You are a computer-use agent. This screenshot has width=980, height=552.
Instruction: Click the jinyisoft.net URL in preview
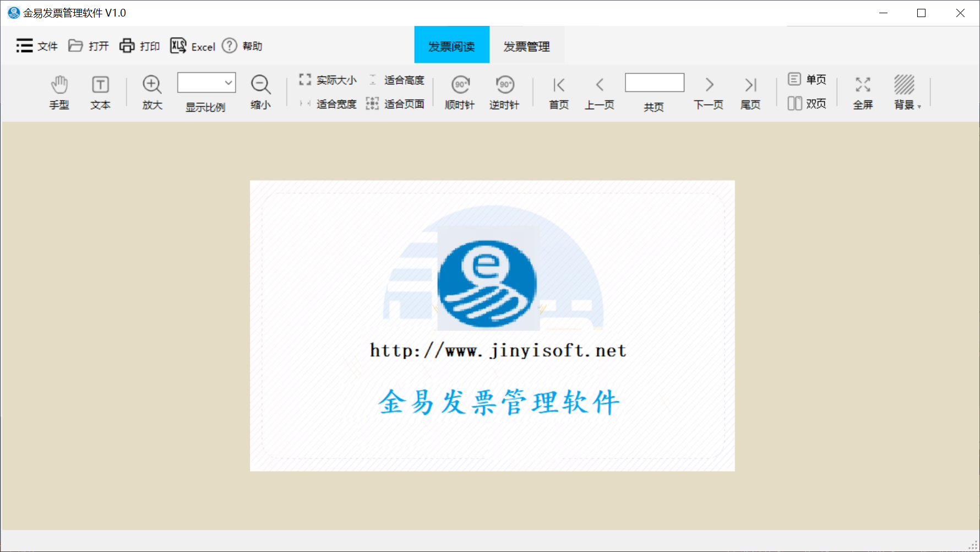(498, 350)
